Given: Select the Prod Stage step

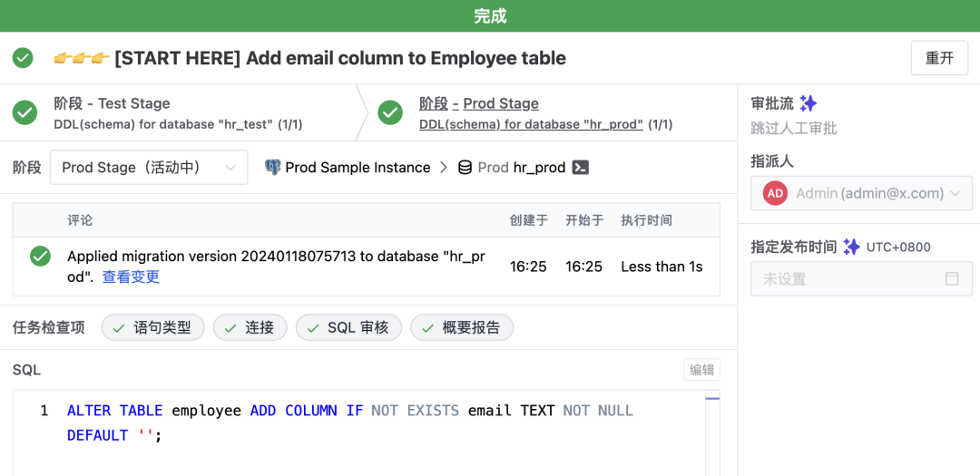Looking at the screenshot, I should click(x=547, y=113).
